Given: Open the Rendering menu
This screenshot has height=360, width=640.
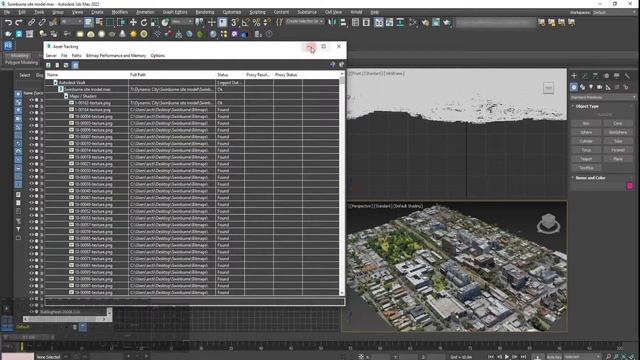Looking at the screenshot, I should (204, 12).
